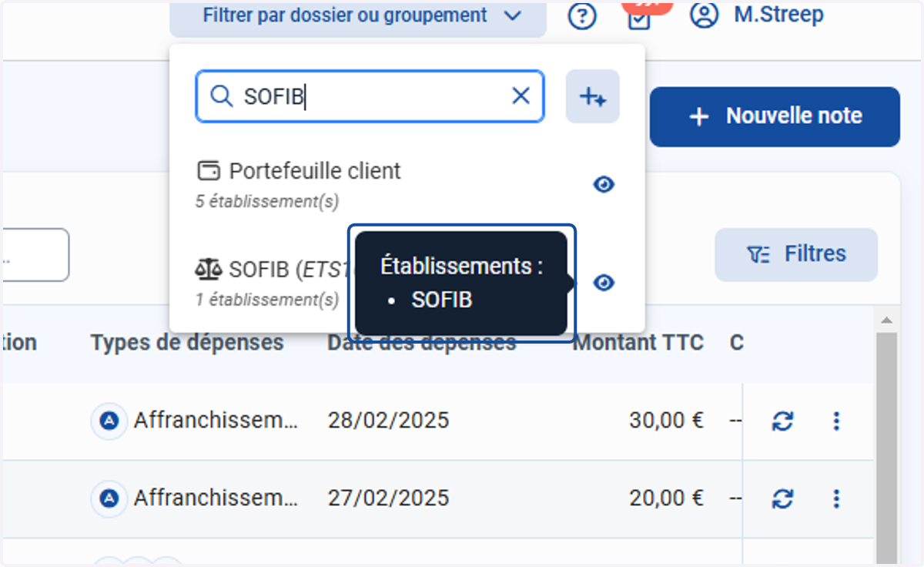This screenshot has height=567, width=924.
Task: Click the table scrollbar up arrow
Action: pyautogui.click(x=886, y=320)
